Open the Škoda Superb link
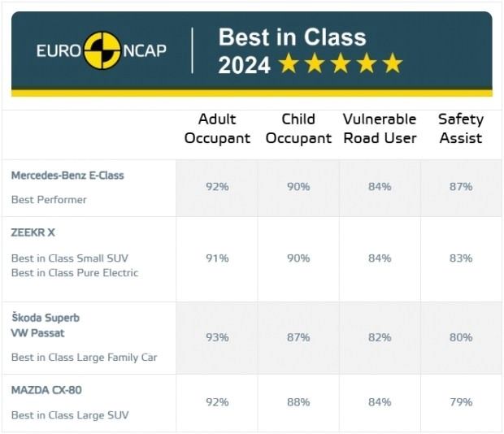Image resolution: width=504 pixels, height=434 pixels. point(46,318)
